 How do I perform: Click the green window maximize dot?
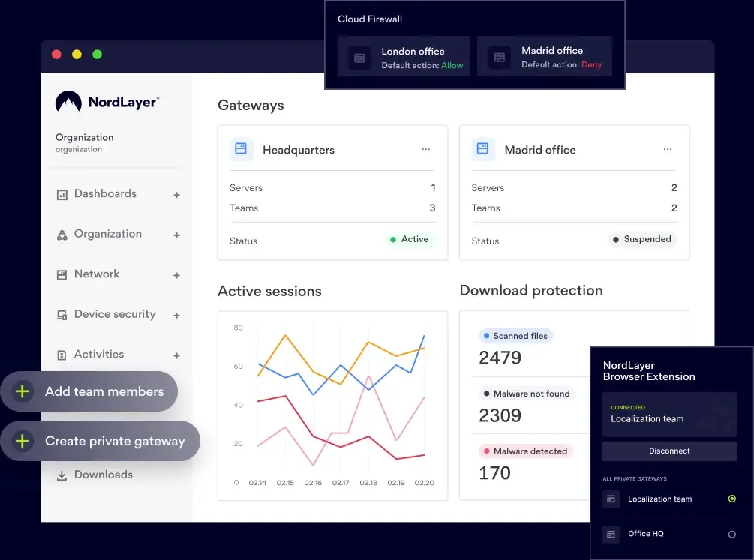pos(97,54)
